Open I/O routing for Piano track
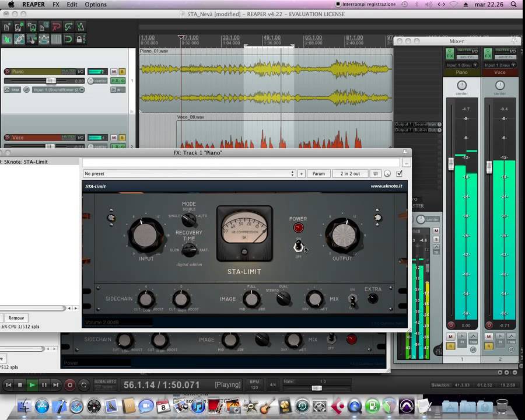The height and width of the screenshot is (420, 525). tap(80, 71)
